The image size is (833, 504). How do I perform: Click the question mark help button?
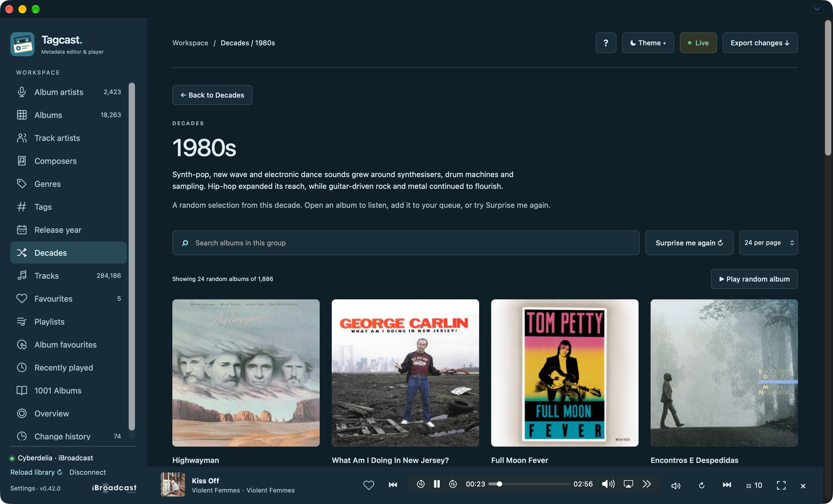(x=606, y=43)
